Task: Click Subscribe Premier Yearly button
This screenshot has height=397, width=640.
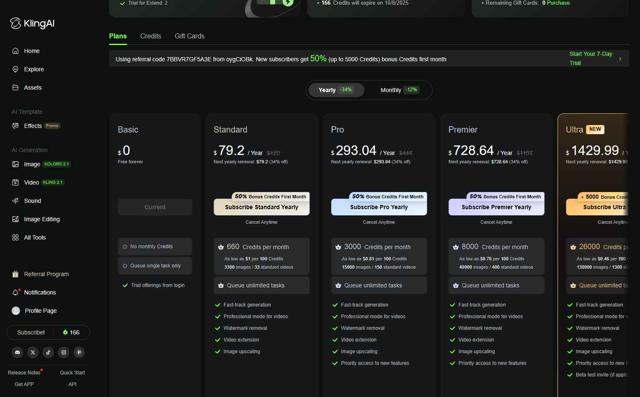Action: tap(496, 207)
